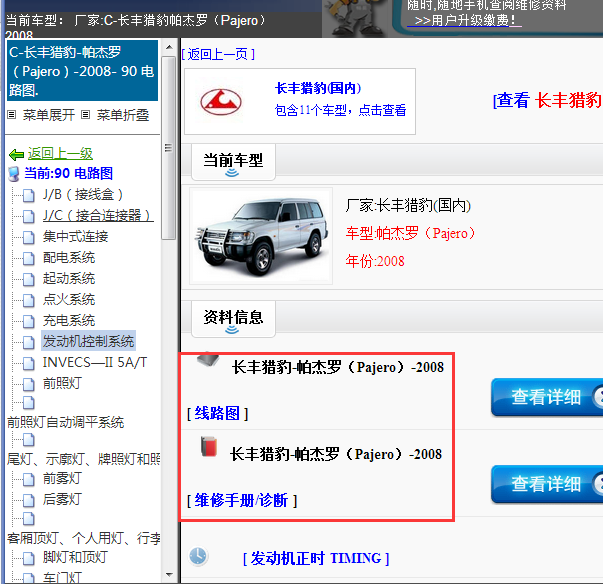Click the red book icon for 维修手册
Image resolution: width=603 pixels, height=584 pixels.
(x=209, y=446)
